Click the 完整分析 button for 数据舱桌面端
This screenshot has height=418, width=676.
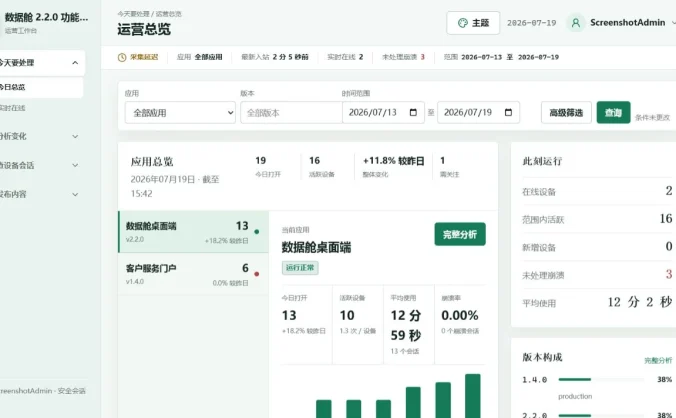click(x=460, y=234)
